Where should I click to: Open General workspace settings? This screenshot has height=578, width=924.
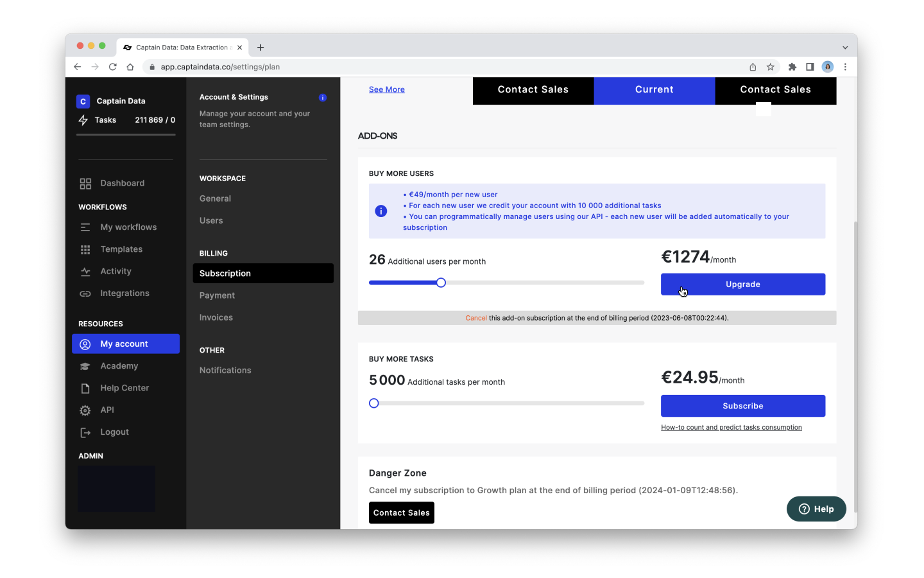pos(215,198)
